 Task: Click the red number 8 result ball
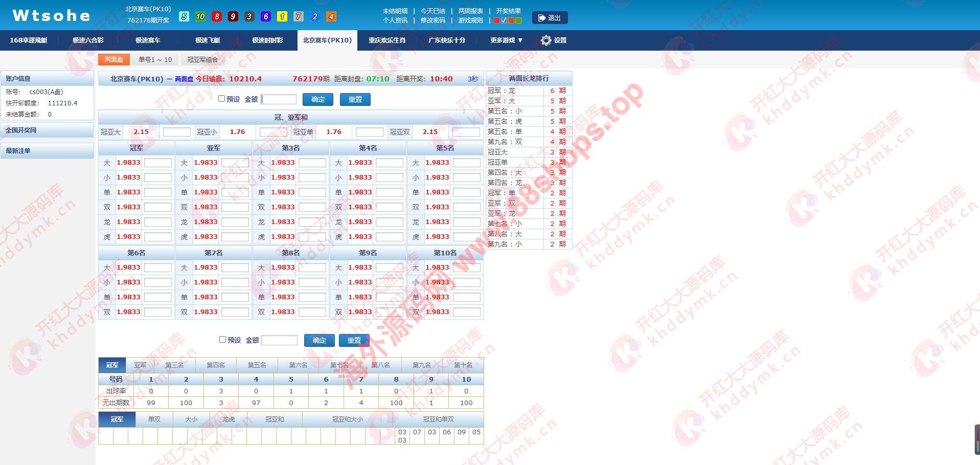(217, 16)
